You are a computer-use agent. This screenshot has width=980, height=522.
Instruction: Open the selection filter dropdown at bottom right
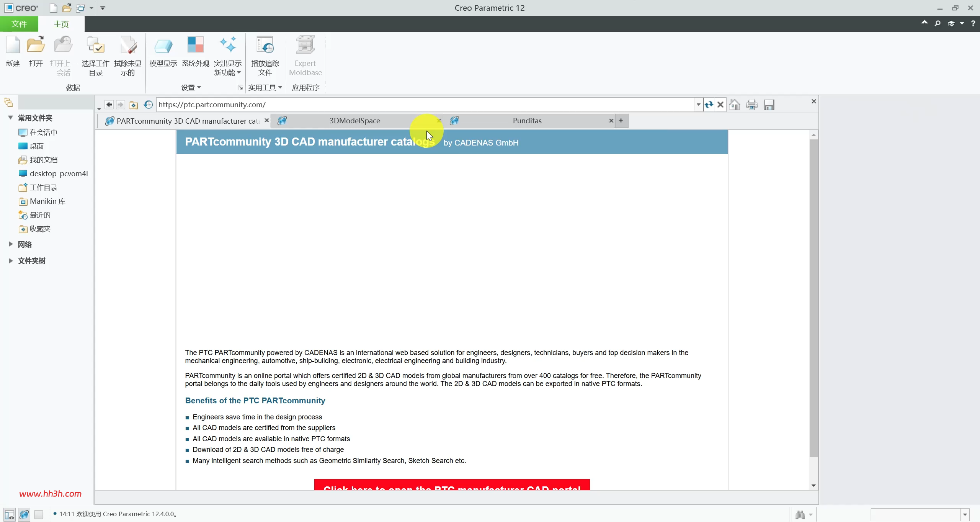click(965, 515)
